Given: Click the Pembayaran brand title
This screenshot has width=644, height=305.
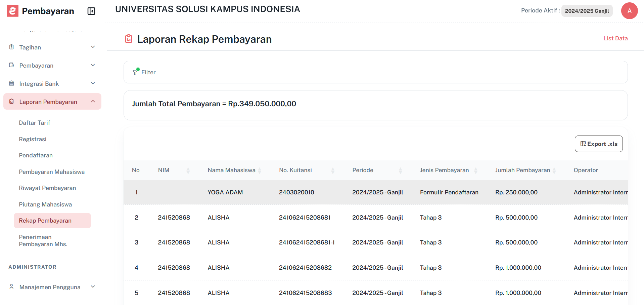Looking at the screenshot, I should click(x=48, y=11).
